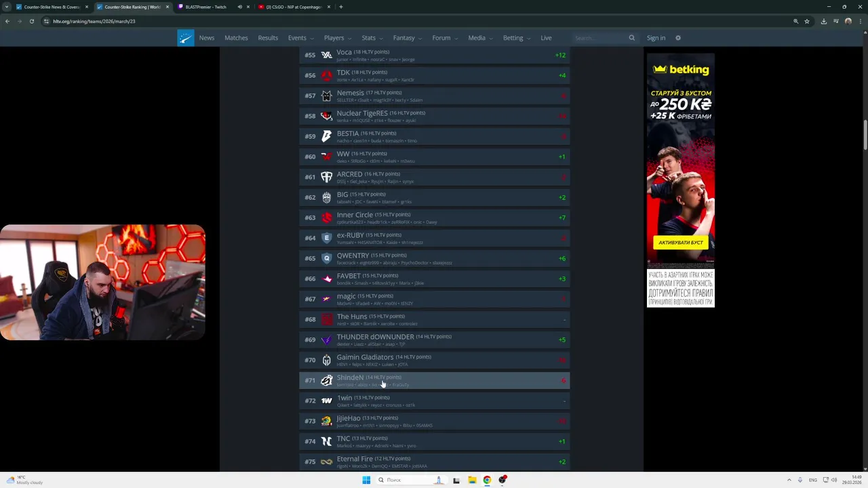Click the TNC team logo

326,441
